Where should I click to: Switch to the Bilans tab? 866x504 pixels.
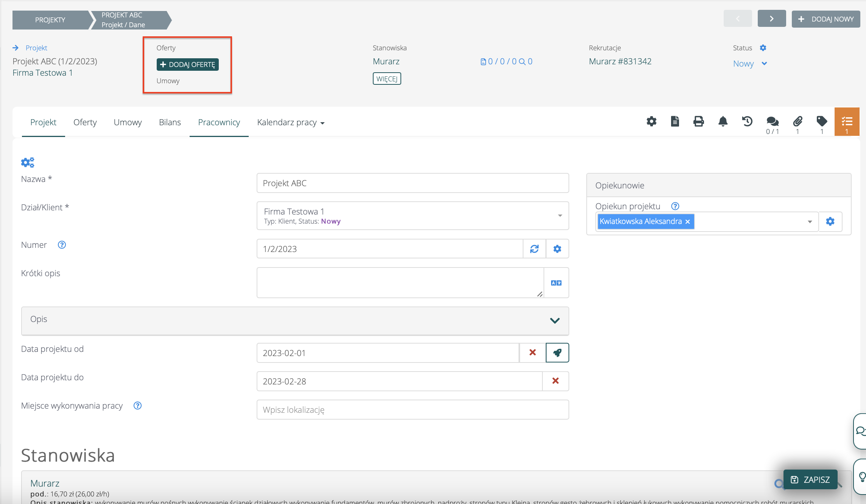[170, 123]
